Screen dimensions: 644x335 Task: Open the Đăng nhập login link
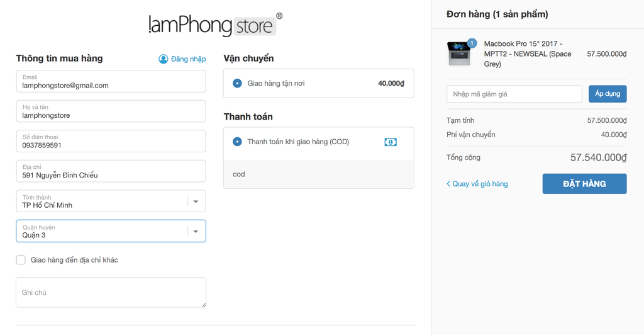[x=188, y=59]
